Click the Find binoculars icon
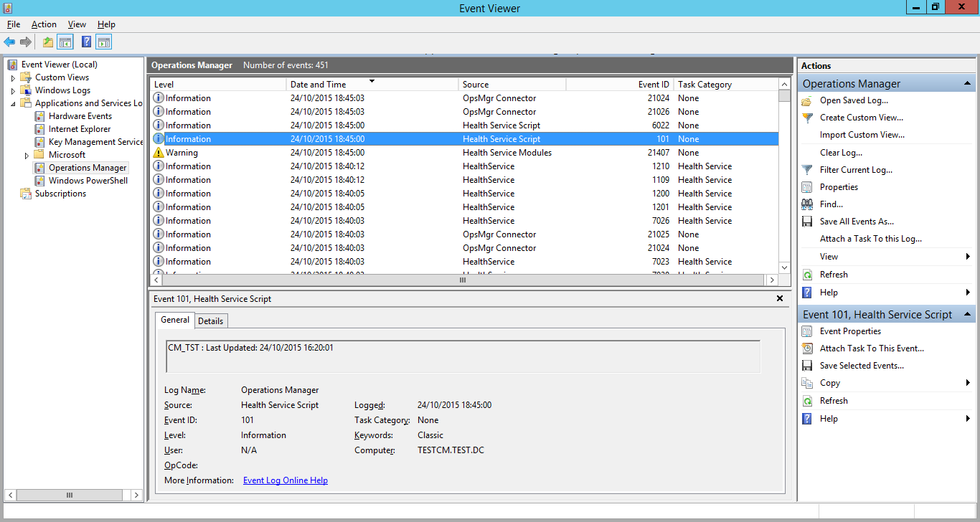Image resolution: width=980 pixels, height=522 pixels. tap(807, 204)
